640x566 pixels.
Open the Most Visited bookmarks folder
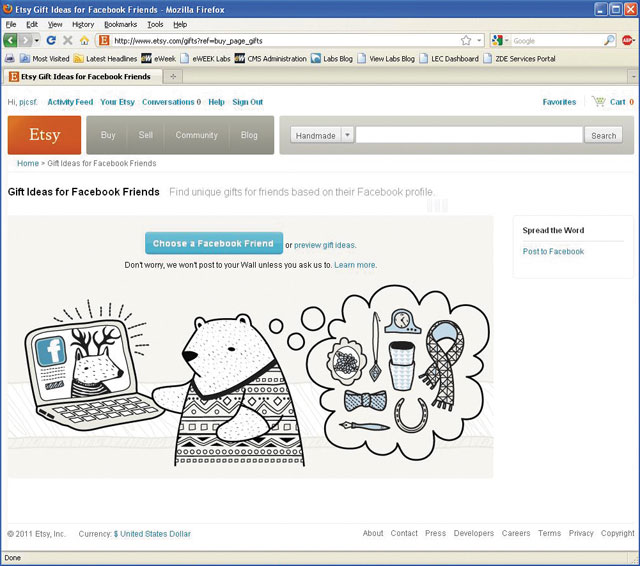click(44, 59)
